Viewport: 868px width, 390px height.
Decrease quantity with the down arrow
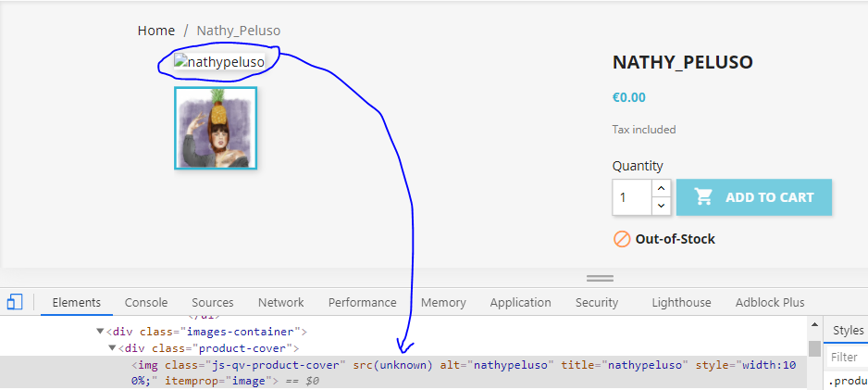pyautogui.click(x=661, y=206)
